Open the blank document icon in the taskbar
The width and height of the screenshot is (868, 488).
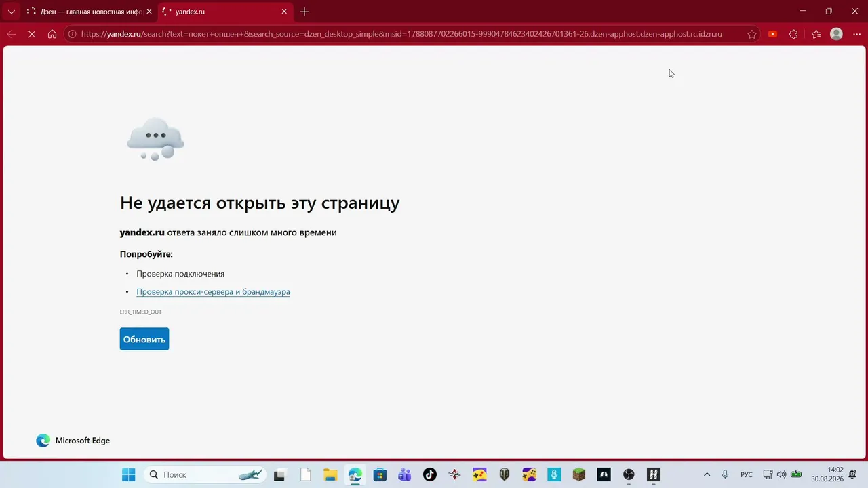[305, 474]
